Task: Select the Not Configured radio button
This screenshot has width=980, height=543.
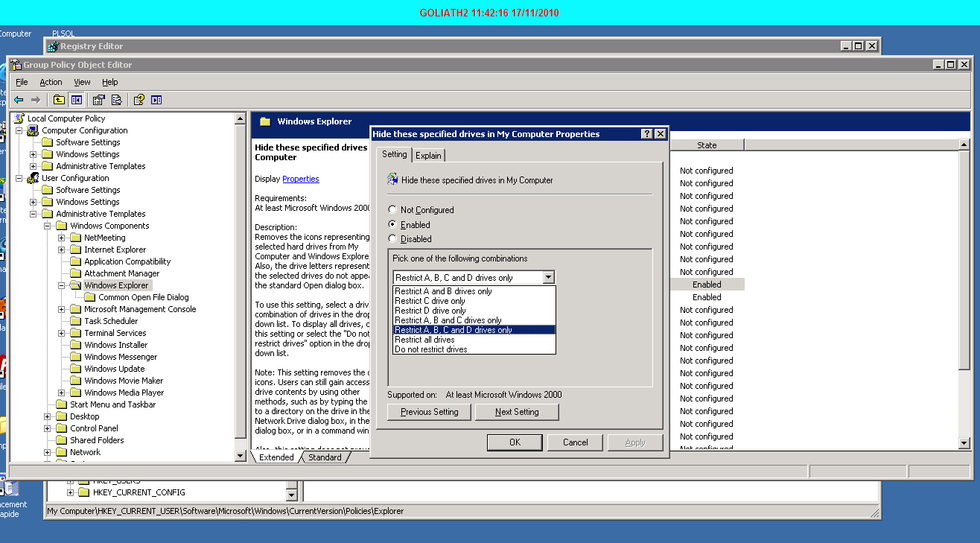Action: [393, 210]
